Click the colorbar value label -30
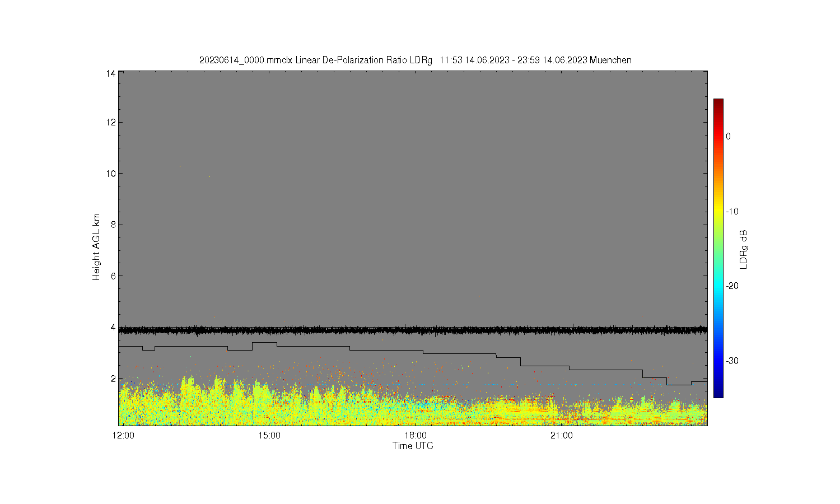The width and height of the screenshot is (840, 504). (x=732, y=361)
